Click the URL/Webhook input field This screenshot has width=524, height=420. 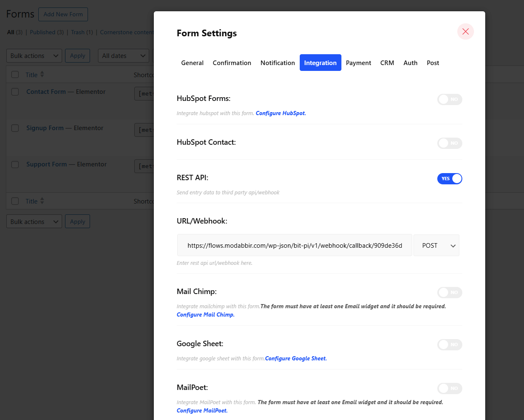[295, 245]
